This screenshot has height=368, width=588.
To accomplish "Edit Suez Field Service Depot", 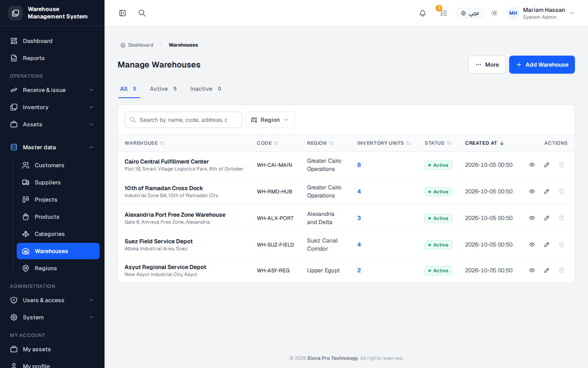I will tap(547, 245).
